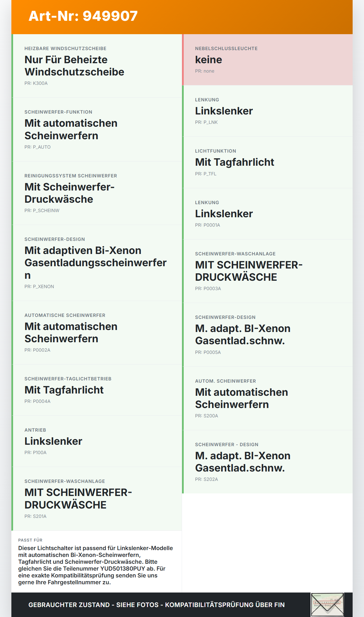Click the Art-Nr: 949907 header title

(83, 16)
